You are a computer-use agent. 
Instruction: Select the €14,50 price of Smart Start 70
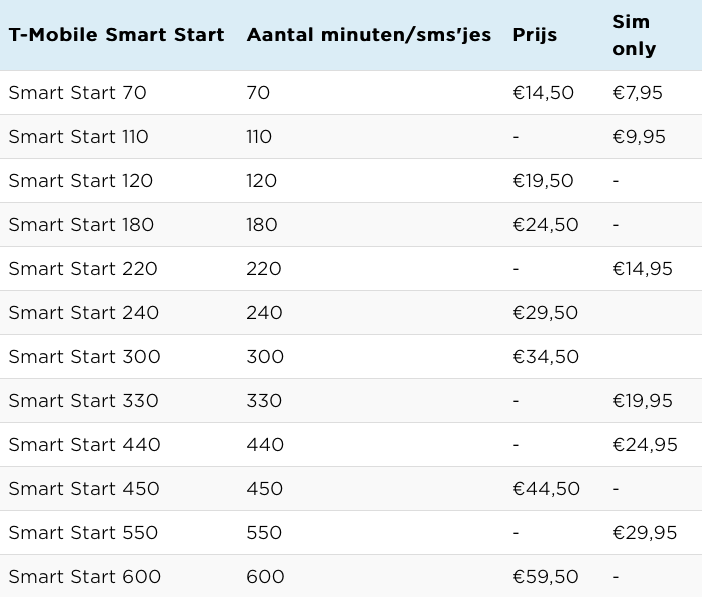point(543,93)
